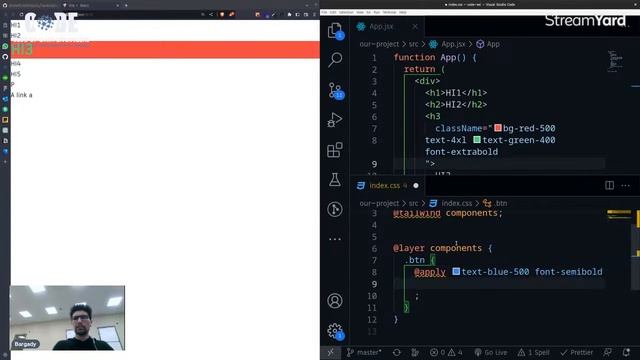
Task: Click line number 9 in index.css
Action: [374, 284]
